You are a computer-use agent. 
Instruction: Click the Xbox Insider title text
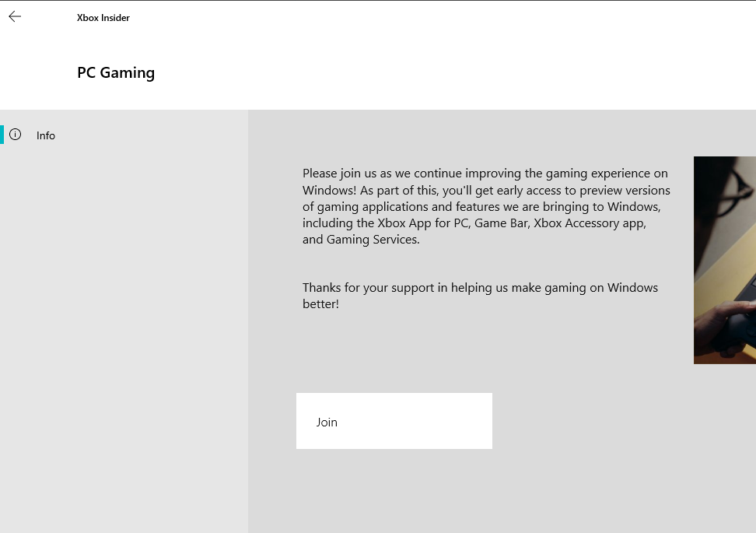coord(103,18)
